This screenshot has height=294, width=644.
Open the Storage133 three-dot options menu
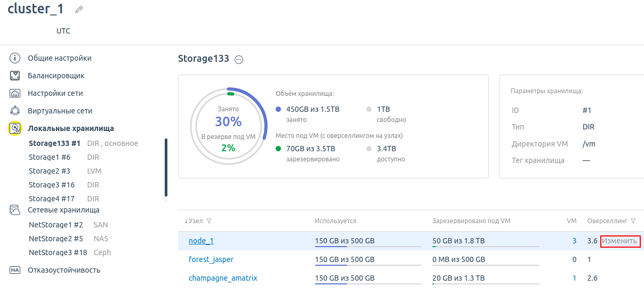pyautogui.click(x=239, y=60)
